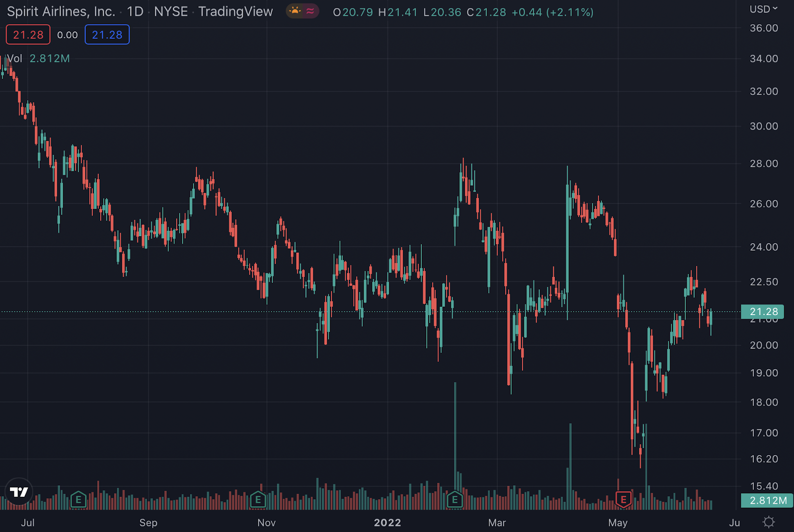This screenshot has width=794, height=532.
Task: Click the 2022 label on time axis
Action: click(388, 523)
